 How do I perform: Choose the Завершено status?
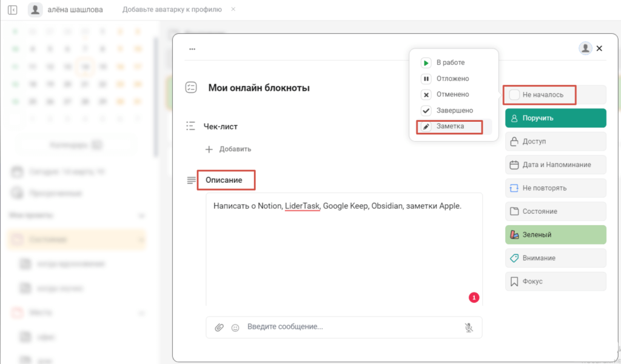454,110
